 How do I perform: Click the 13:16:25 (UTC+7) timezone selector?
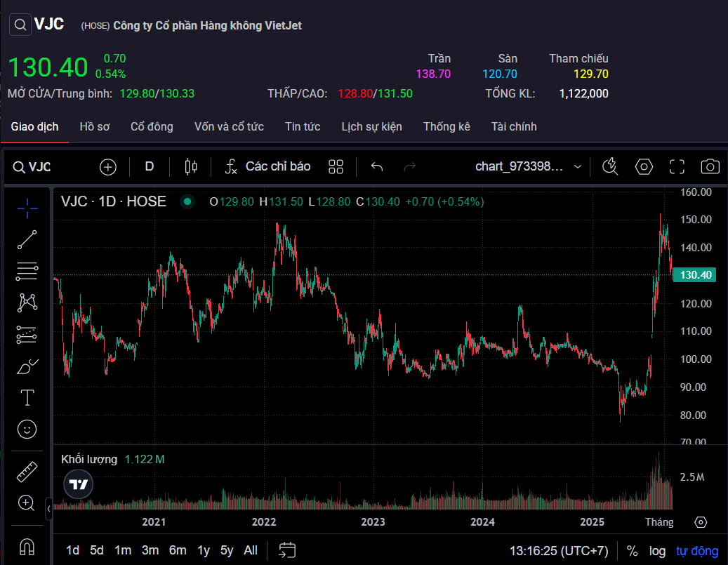(x=559, y=550)
